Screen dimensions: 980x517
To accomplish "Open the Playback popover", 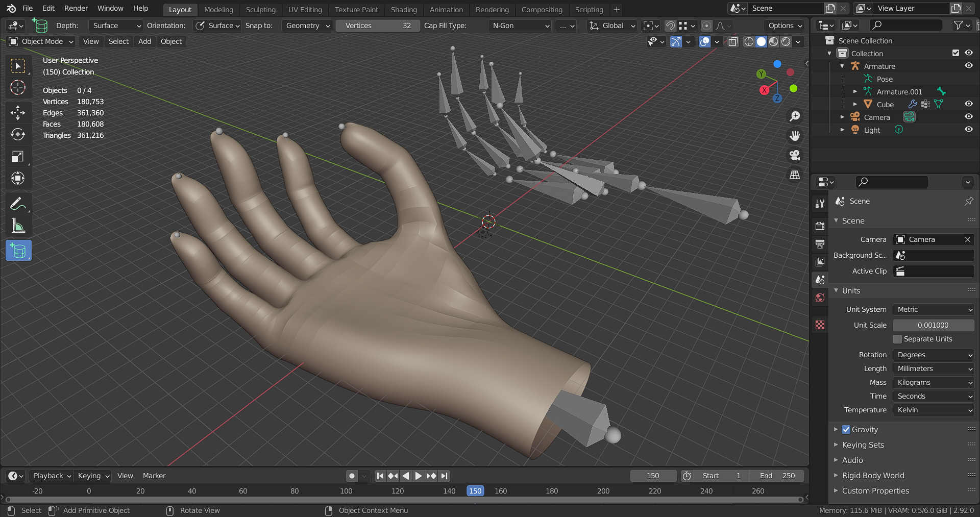I will (51, 476).
